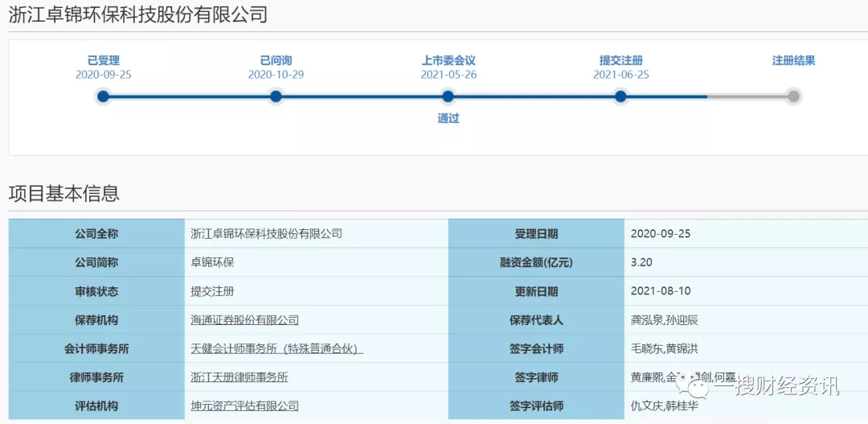Select the 已问询 stage label
This screenshot has width=868, height=424.
276,60
